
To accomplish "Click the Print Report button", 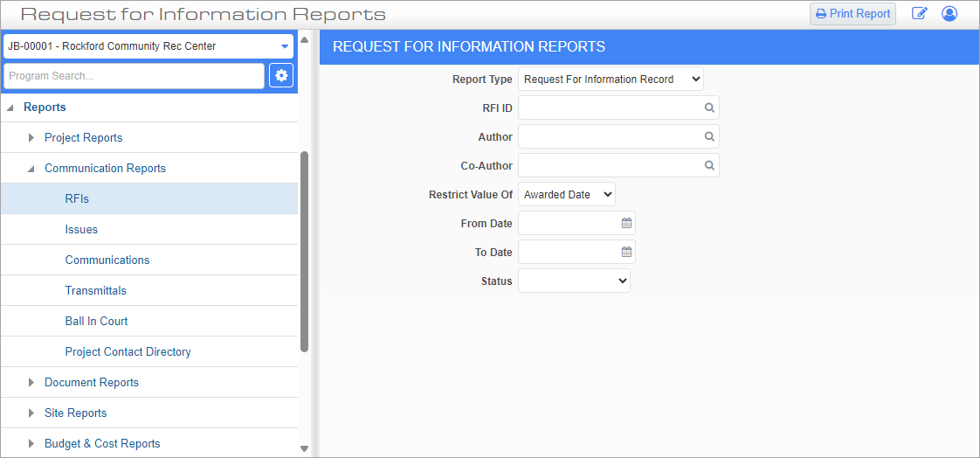I will (852, 14).
